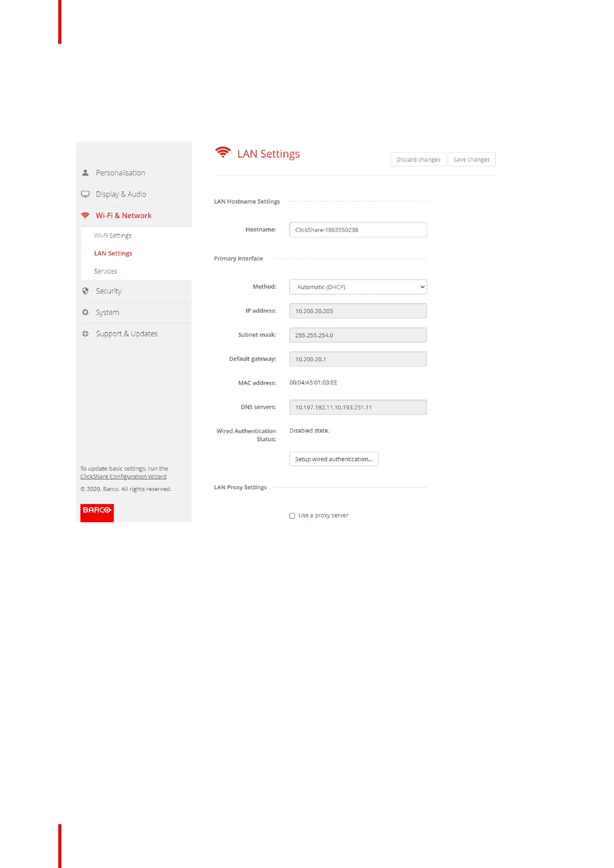The width and height of the screenshot is (614, 868).
Task: Click the red wifi icon beside LAN Settings title
Action: tap(223, 153)
